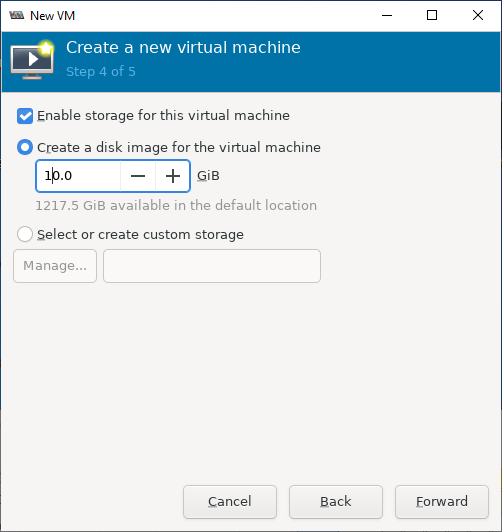Viewport: 502px width, 532px height.
Task: Go Back to the previous step
Action: point(336,502)
